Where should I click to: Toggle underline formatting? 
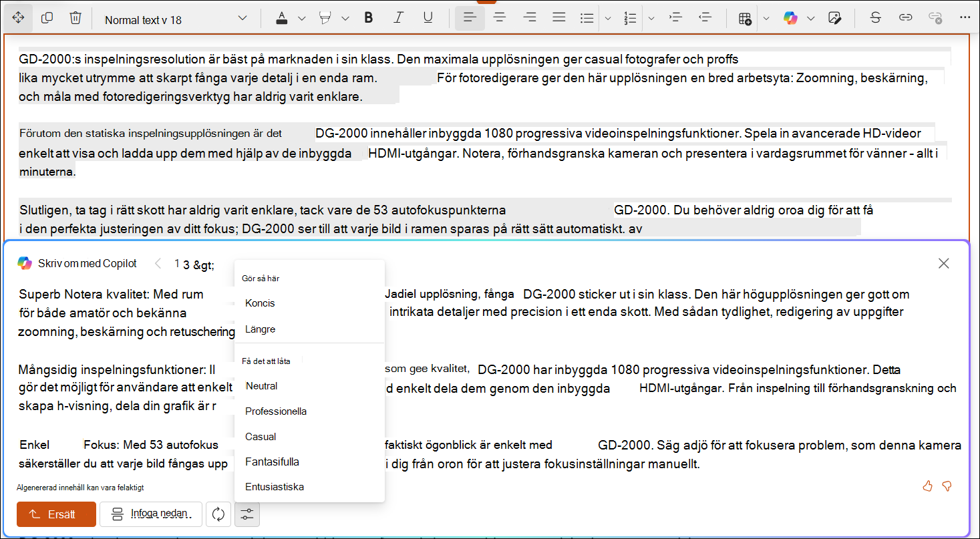428,18
